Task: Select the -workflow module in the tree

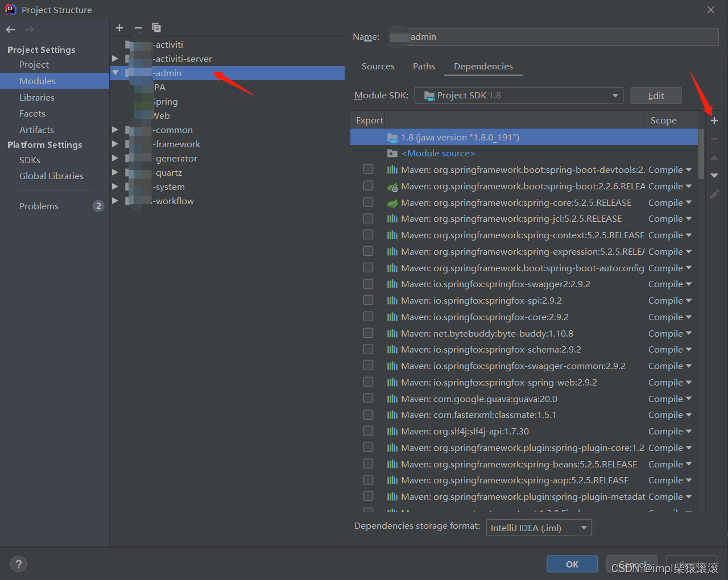Action: pyautogui.click(x=174, y=201)
